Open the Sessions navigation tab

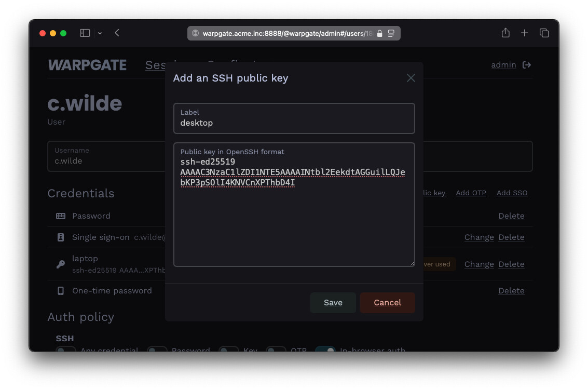click(156, 65)
